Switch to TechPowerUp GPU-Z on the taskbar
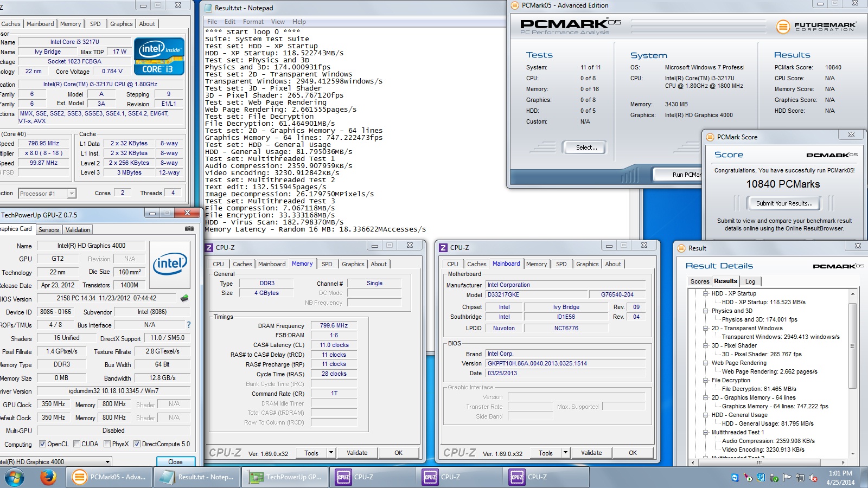 pos(285,477)
